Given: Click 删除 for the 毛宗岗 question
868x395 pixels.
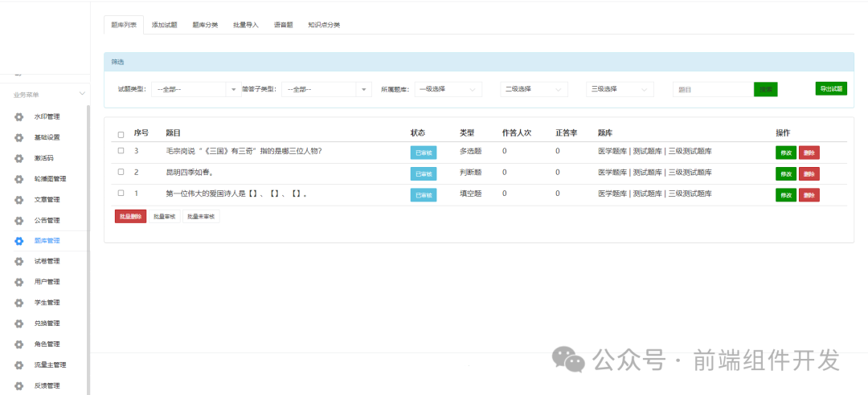Looking at the screenshot, I should point(809,153).
